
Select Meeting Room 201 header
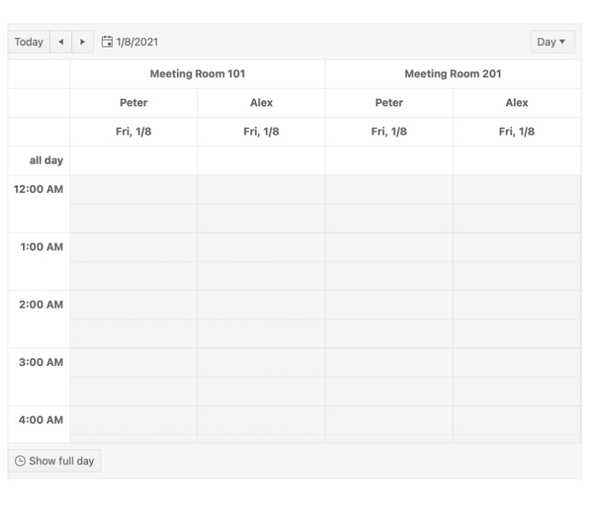point(453,74)
